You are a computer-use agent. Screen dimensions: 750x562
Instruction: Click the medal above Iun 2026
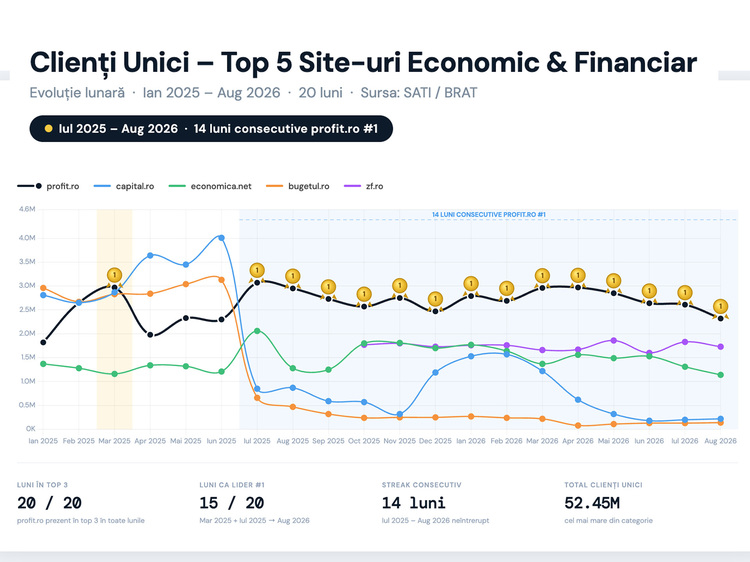click(649, 291)
